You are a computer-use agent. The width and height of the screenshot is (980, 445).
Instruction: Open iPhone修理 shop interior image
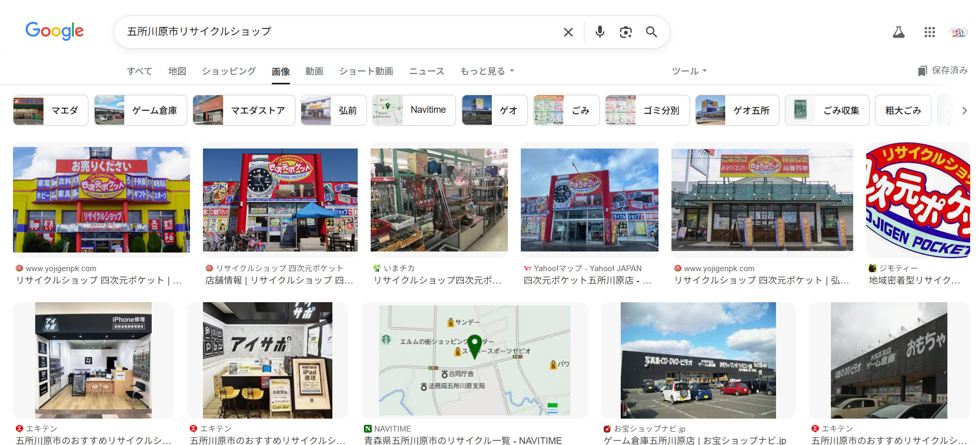(93, 360)
